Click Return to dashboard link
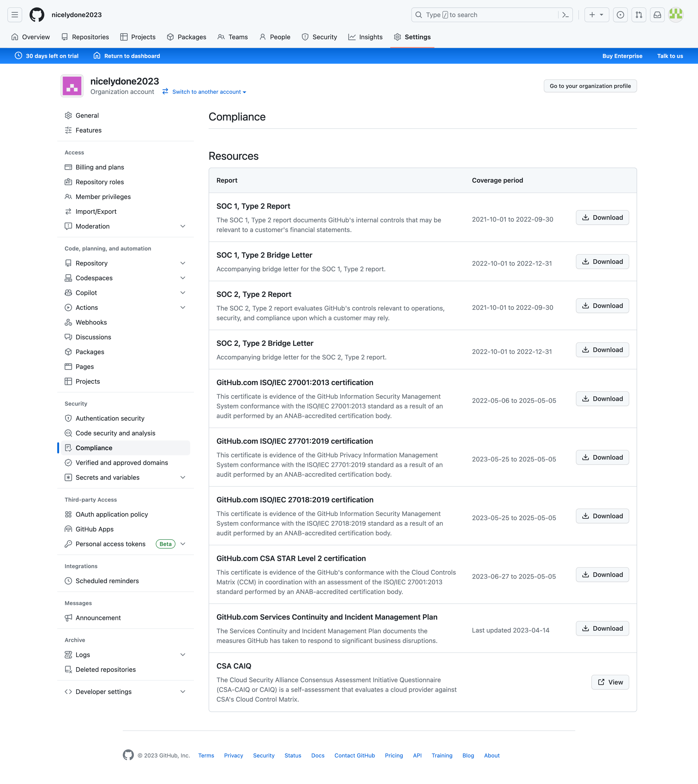This screenshot has width=698, height=784. tap(127, 56)
